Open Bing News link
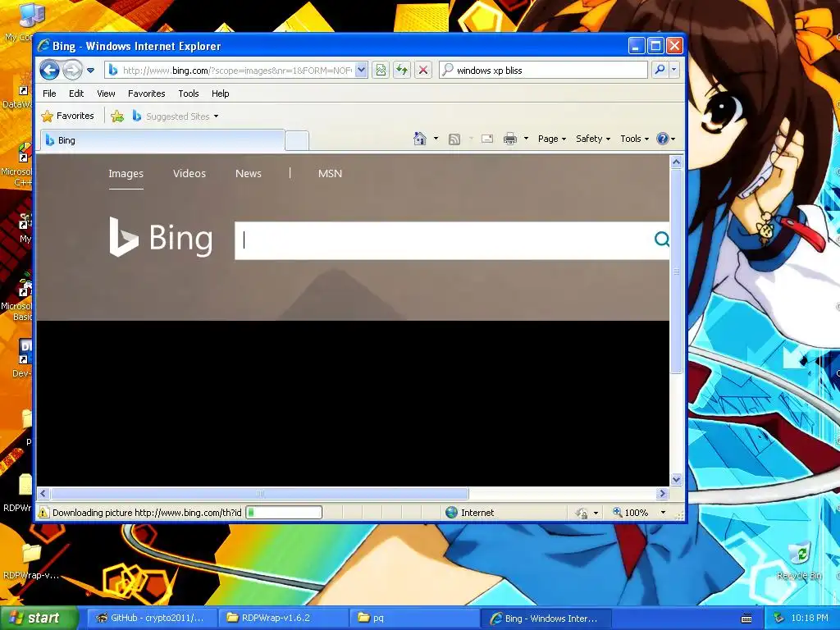The height and width of the screenshot is (630, 840). click(x=249, y=174)
